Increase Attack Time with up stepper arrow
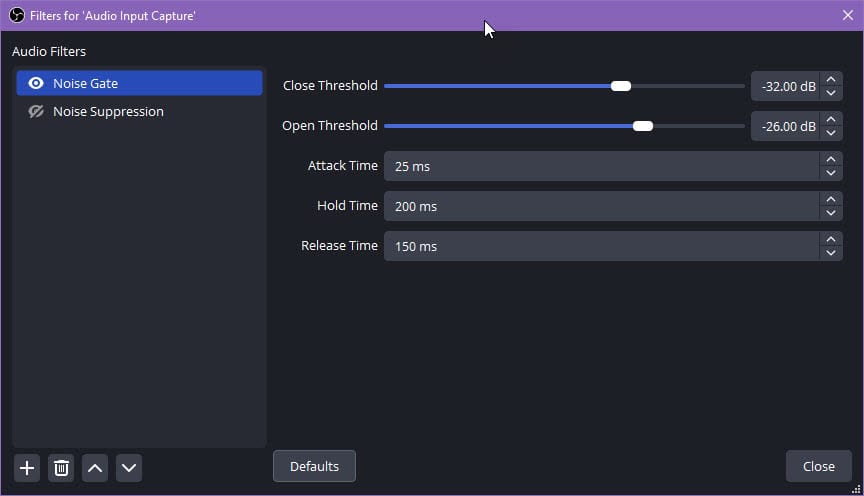 (x=831, y=159)
